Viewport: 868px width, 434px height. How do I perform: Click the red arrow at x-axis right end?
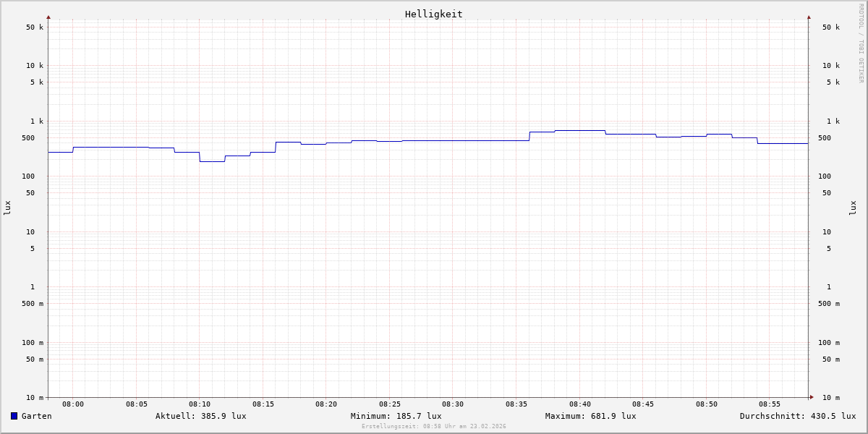[812, 397]
